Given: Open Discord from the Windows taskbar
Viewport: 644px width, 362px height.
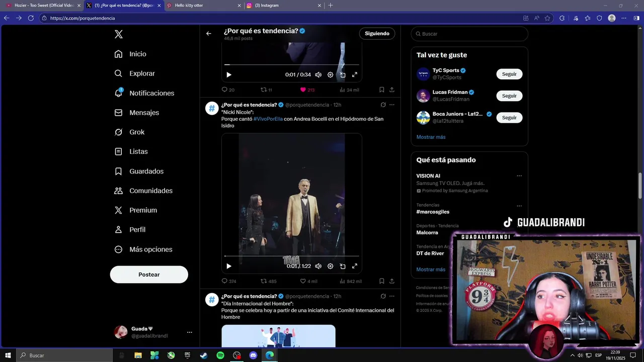Looking at the screenshot, I should 253,355.
